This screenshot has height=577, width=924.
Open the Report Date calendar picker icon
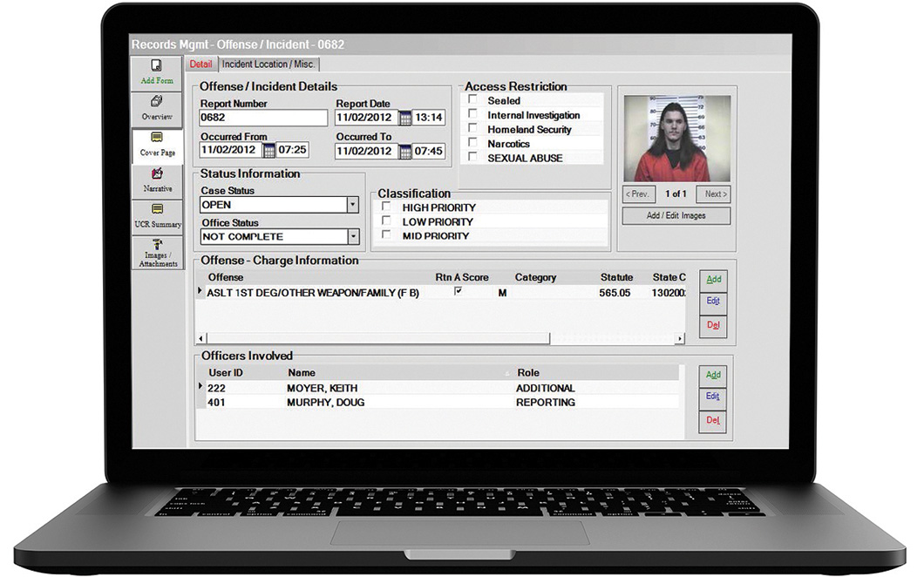coord(404,118)
